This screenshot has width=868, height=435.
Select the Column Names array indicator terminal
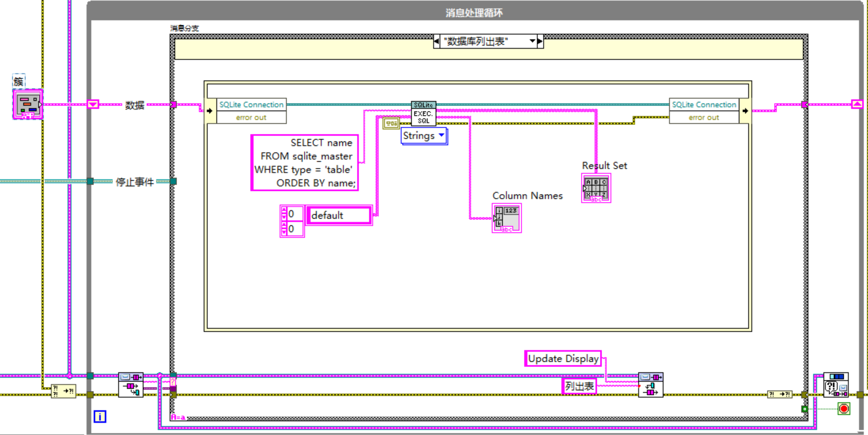(x=507, y=218)
